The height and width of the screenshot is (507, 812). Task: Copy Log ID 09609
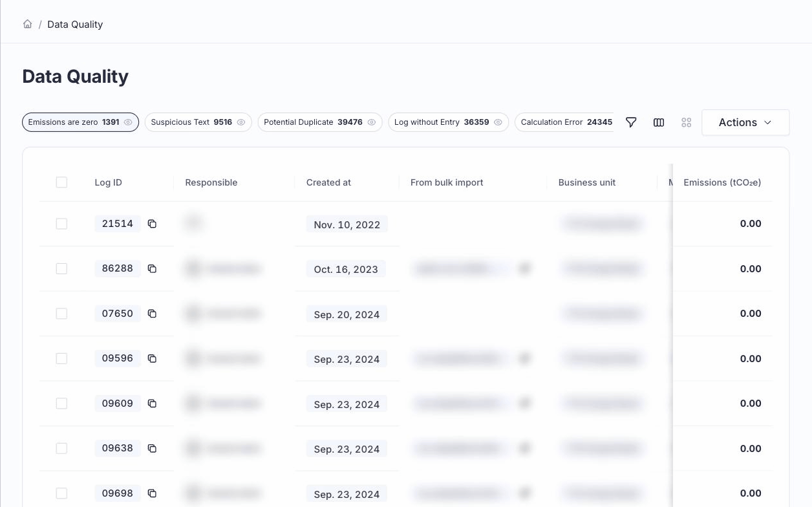click(x=152, y=404)
